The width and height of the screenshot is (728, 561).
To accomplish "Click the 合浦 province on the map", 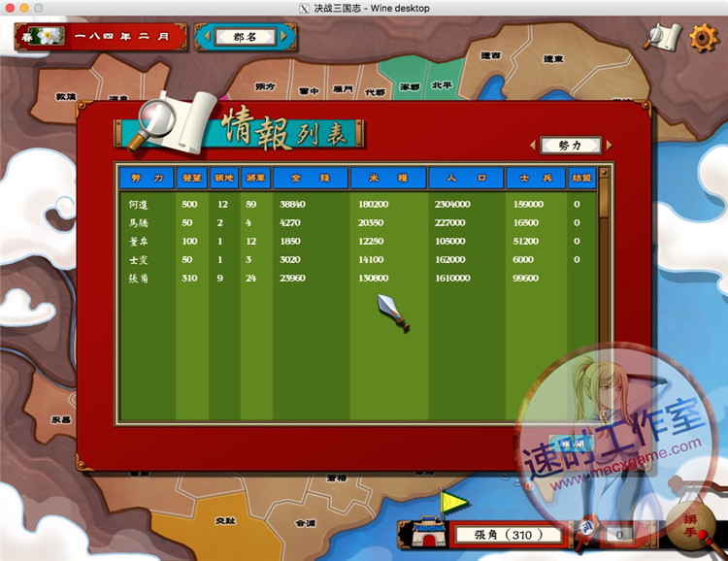I will pyautogui.click(x=305, y=523).
